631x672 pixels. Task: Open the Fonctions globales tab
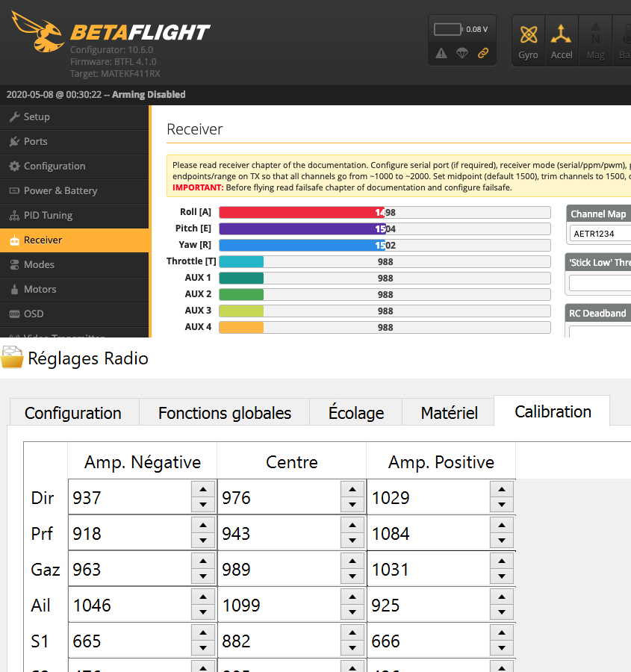pos(225,413)
